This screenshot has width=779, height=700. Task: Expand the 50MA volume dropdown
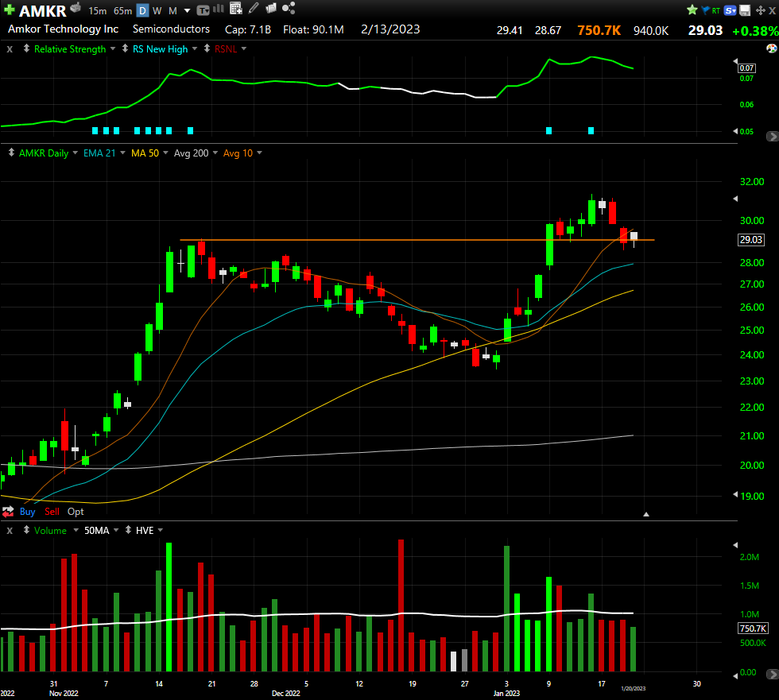(116, 530)
